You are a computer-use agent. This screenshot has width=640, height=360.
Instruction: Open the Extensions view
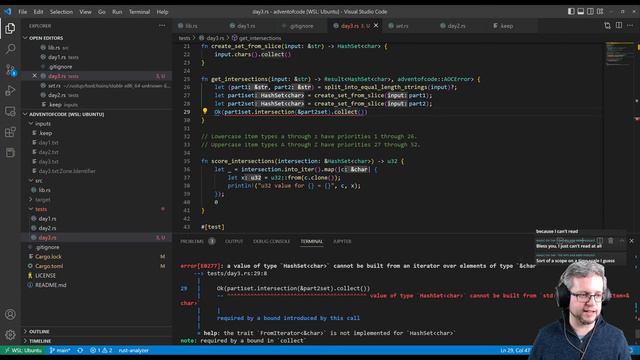10,132
